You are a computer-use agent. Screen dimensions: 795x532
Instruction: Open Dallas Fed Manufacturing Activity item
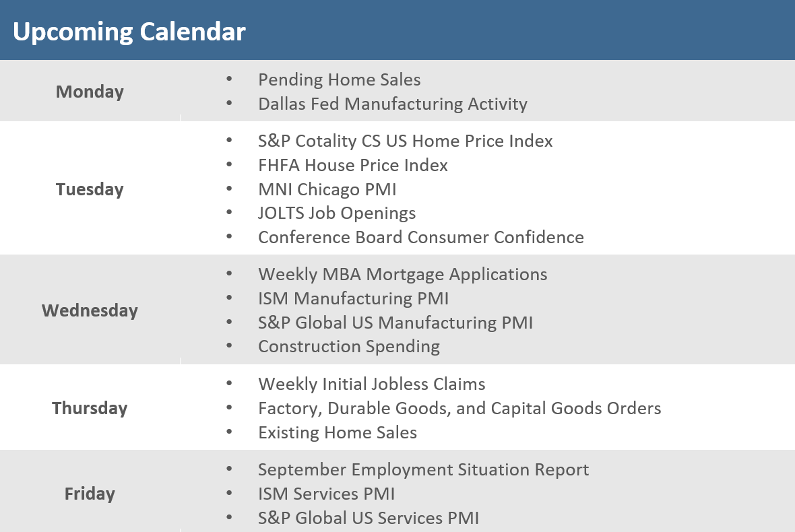pyautogui.click(x=392, y=104)
